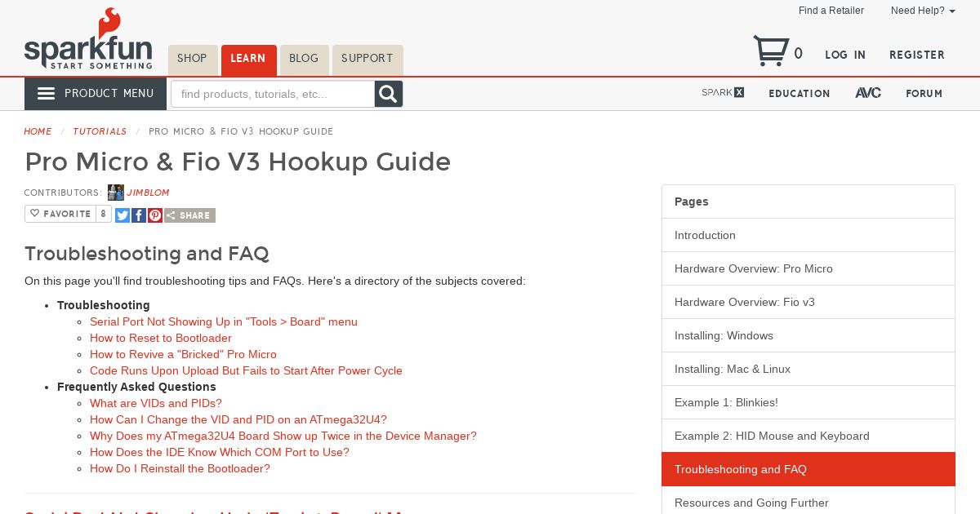Share on Facebook icon

pyautogui.click(x=139, y=215)
